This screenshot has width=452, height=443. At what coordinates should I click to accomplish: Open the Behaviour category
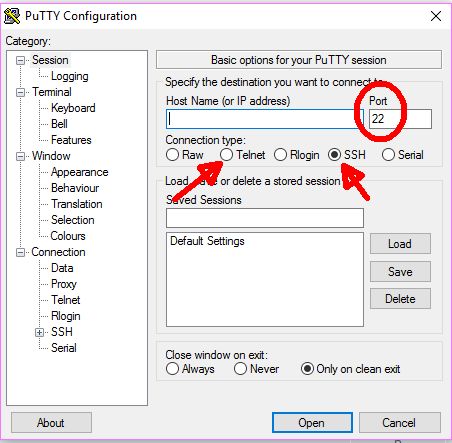[x=75, y=188]
